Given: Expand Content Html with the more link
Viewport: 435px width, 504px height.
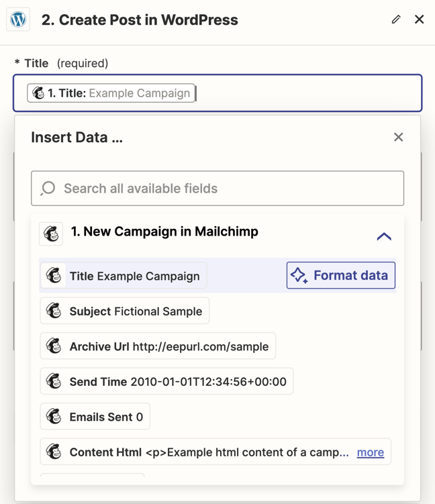Looking at the screenshot, I should pos(371,452).
